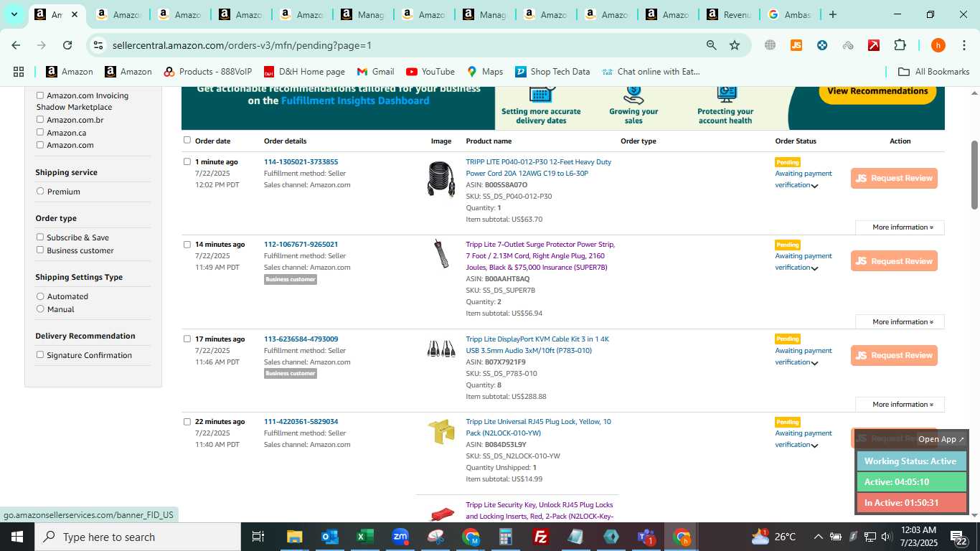Open order 111-4220361-5829034 details
This screenshot has height=551, width=980.
tap(301, 422)
